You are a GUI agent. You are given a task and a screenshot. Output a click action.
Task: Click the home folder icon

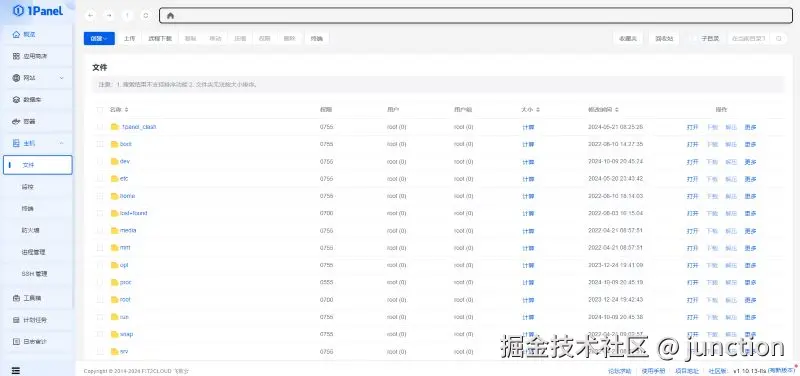pyautogui.click(x=115, y=196)
